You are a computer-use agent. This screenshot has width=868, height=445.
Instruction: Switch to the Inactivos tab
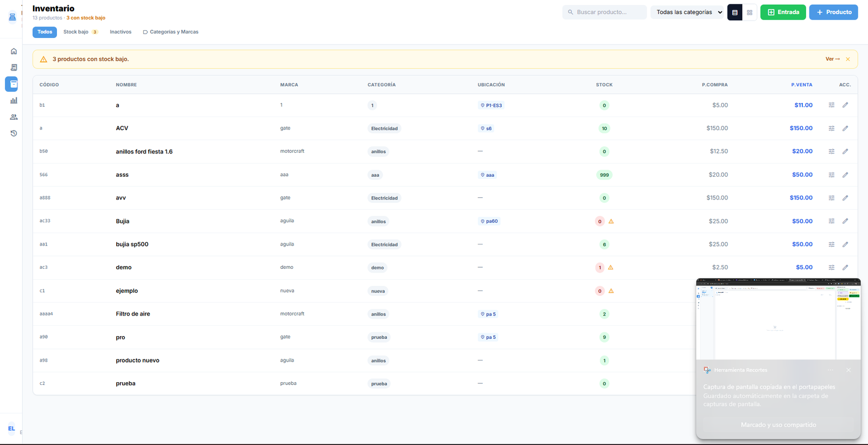[120, 32]
